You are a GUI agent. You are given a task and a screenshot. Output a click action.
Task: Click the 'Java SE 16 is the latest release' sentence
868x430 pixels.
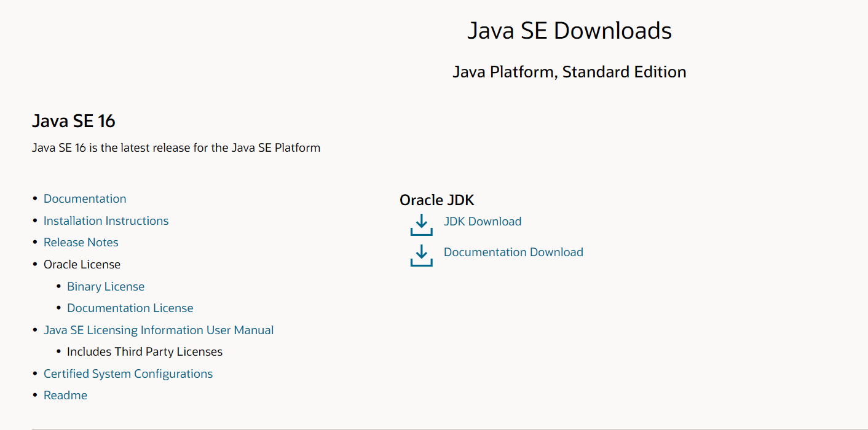coord(176,147)
